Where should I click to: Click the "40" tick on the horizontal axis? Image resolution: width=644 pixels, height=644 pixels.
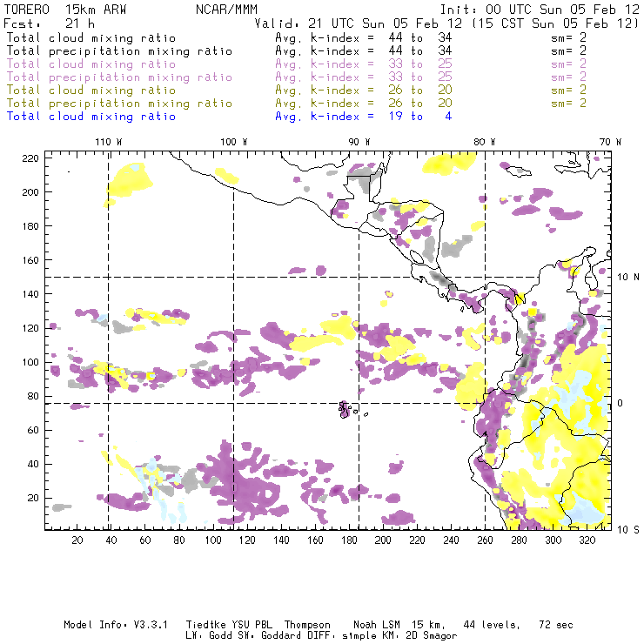111,540
